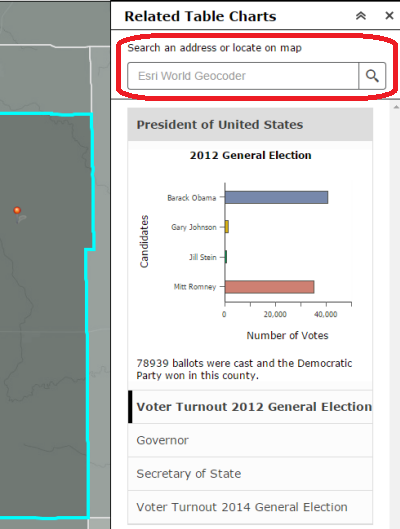Click the 'Gary Johnson' axis label

click(194, 227)
